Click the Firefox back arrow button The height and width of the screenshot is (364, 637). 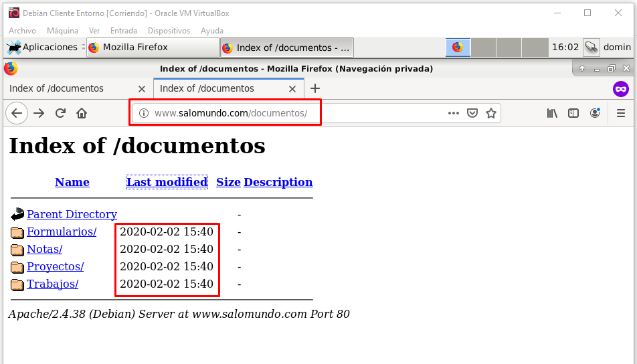(x=17, y=113)
